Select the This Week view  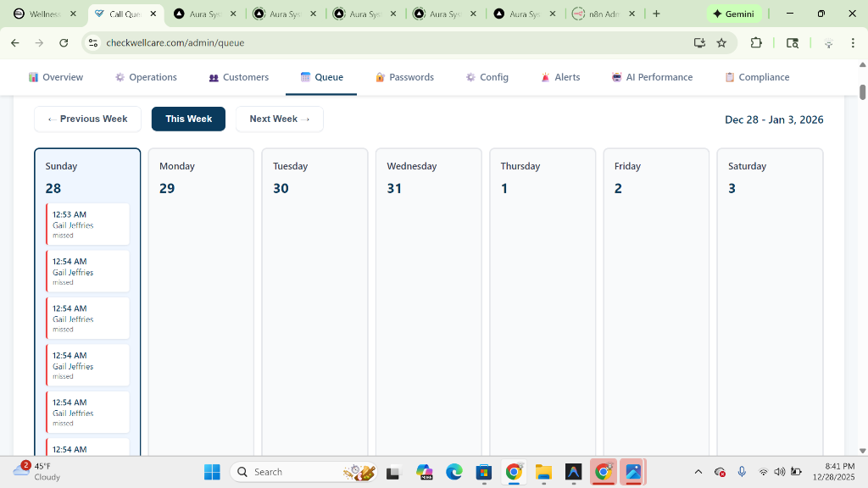tap(188, 119)
